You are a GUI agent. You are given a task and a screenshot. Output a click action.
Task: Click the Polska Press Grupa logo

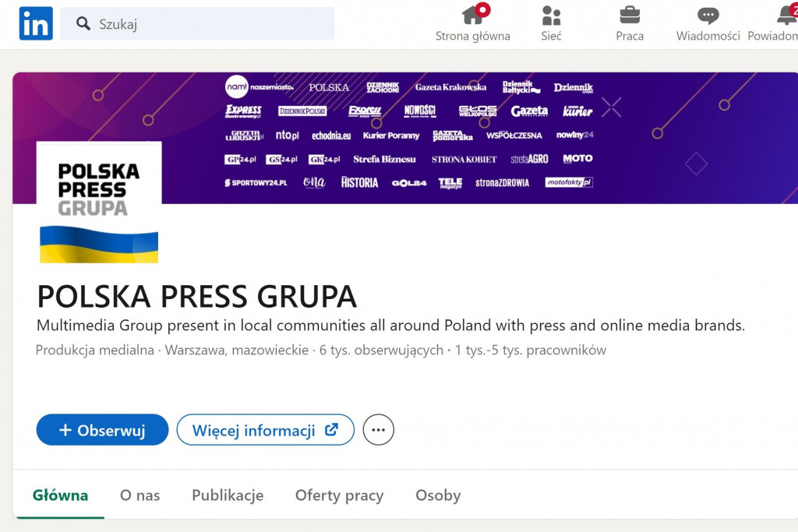click(x=99, y=203)
